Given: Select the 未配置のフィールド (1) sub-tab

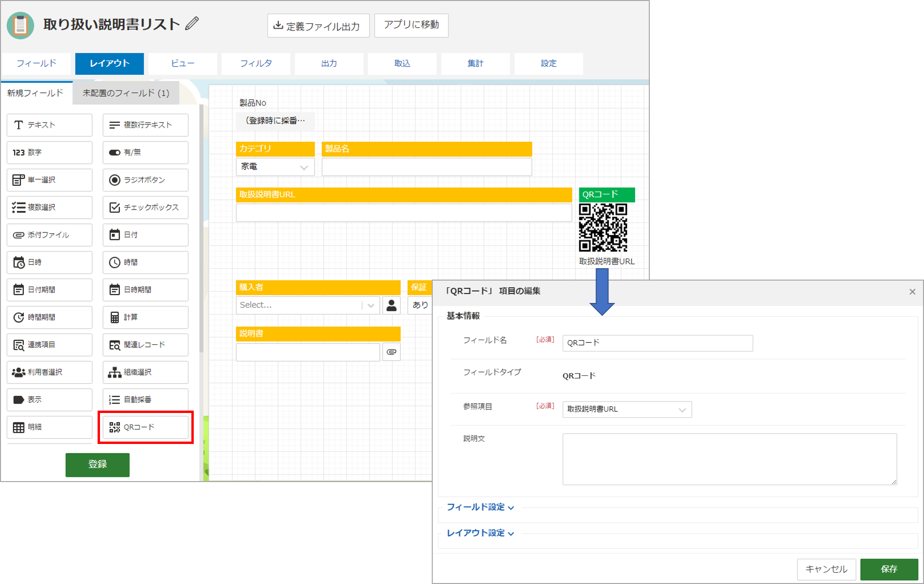Looking at the screenshot, I should pyautogui.click(x=126, y=93).
